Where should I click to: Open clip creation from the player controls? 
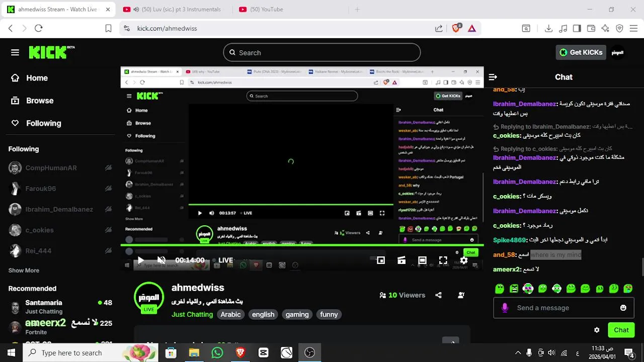click(401, 260)
